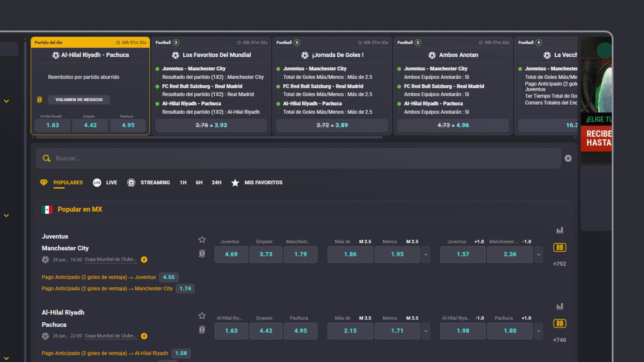644x362 pixels.
Task: Favorite the Juventus vs Manchester City match
Action: pos(202,239)
